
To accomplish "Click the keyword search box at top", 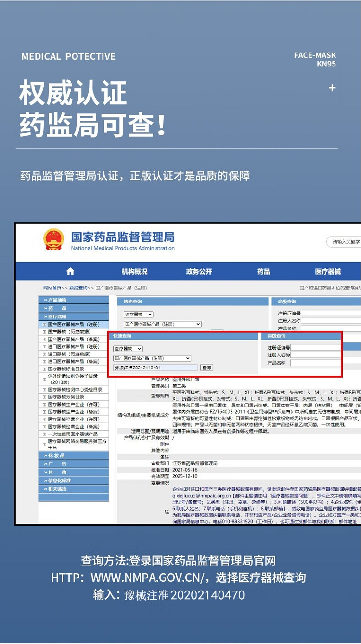I will click(344, 242).
